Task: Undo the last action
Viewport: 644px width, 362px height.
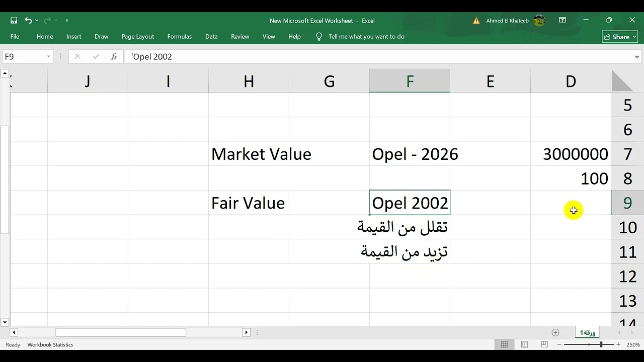Action: 28,21
